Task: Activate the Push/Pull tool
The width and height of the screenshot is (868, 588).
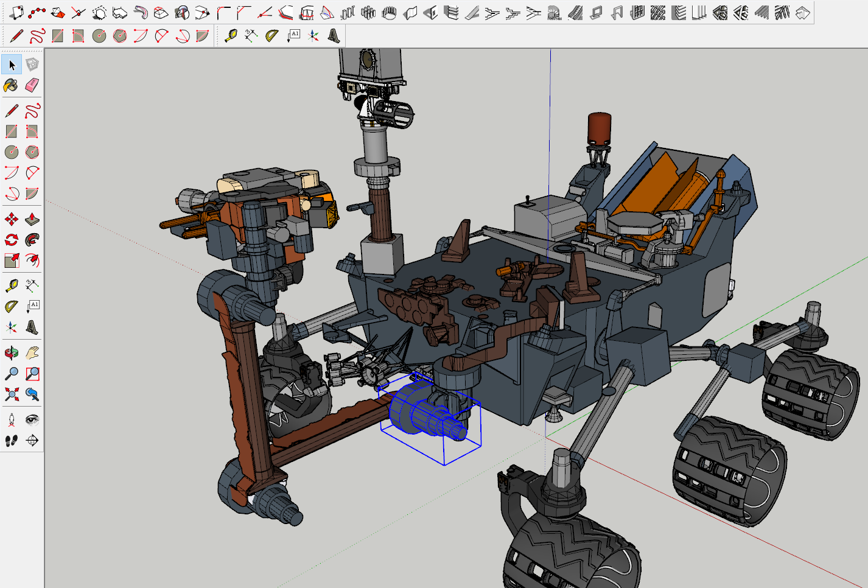Action: [x=32, y=219]
